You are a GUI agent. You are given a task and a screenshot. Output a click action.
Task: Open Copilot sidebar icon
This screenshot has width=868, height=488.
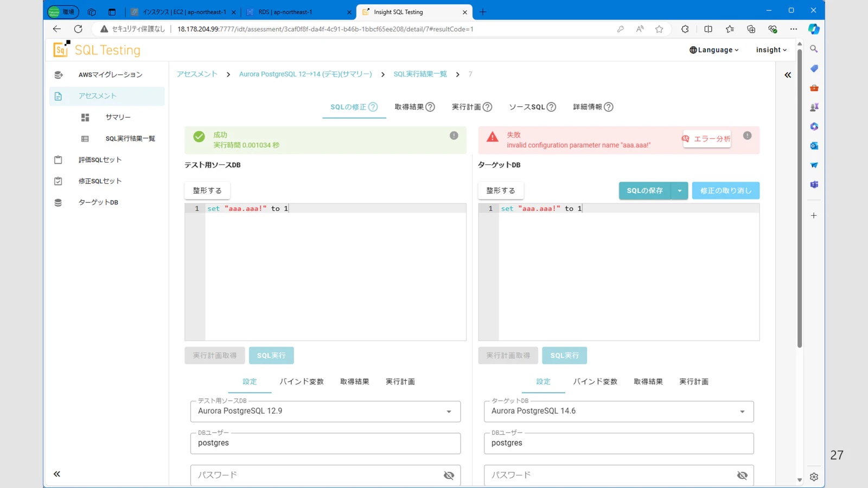(814, 29)
